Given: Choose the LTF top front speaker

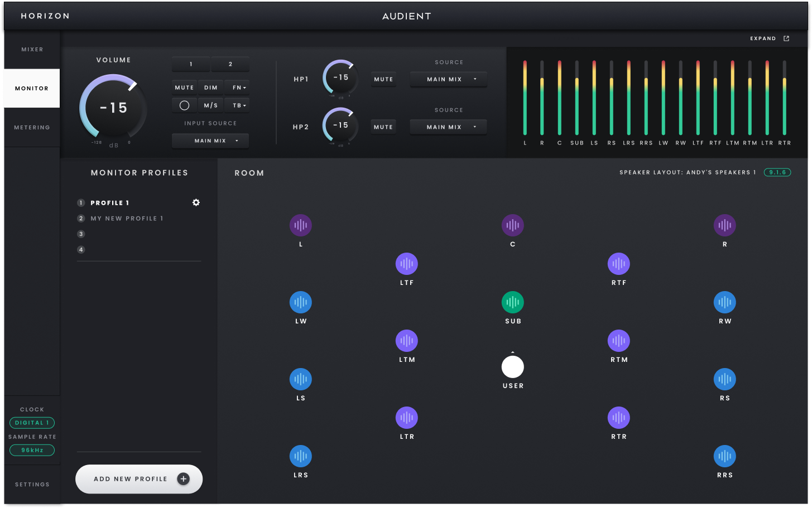Looking at the screenshot, I should tap(407, 264).
